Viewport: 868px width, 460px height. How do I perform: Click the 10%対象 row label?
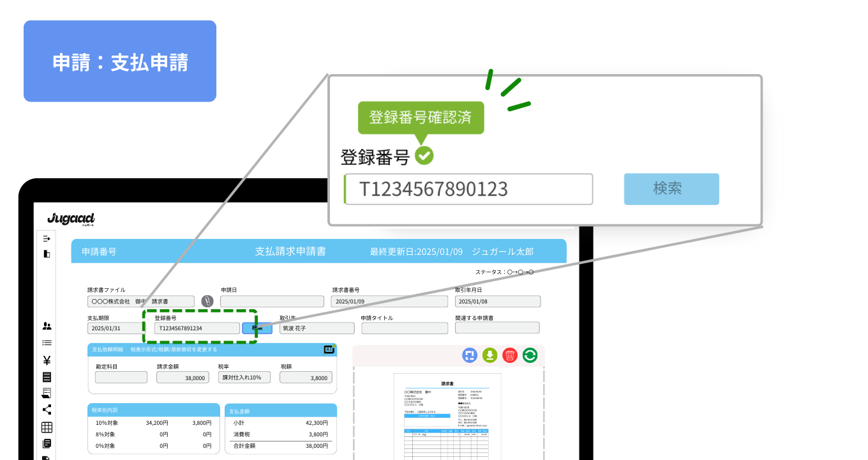tap(105, 423)
